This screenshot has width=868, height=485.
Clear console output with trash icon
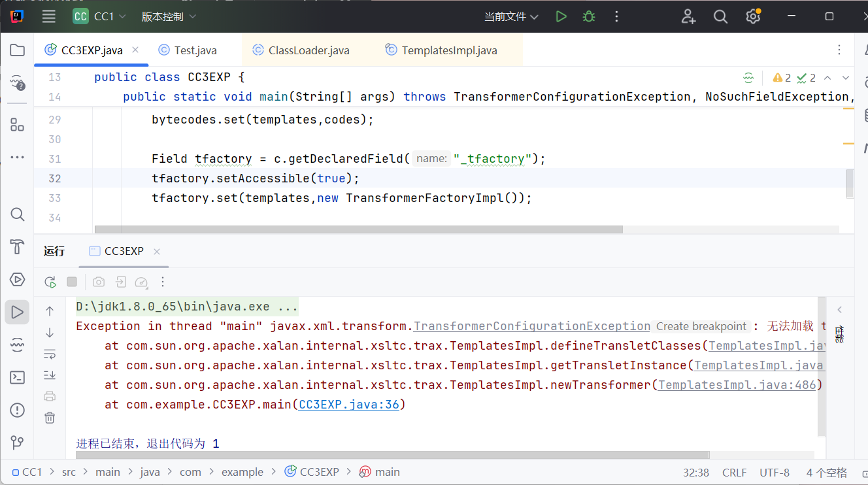click(50, 417)
